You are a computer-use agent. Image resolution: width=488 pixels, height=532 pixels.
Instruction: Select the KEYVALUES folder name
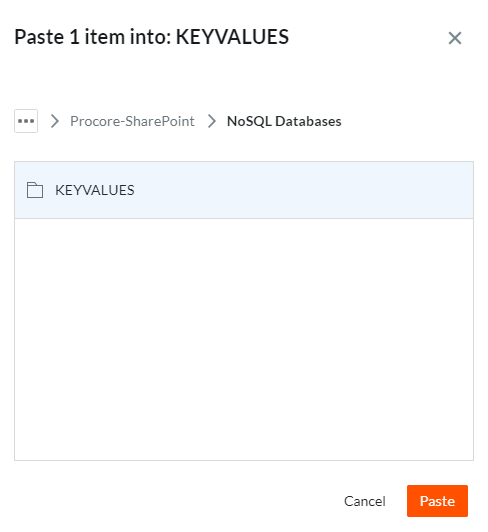(95, 190)
